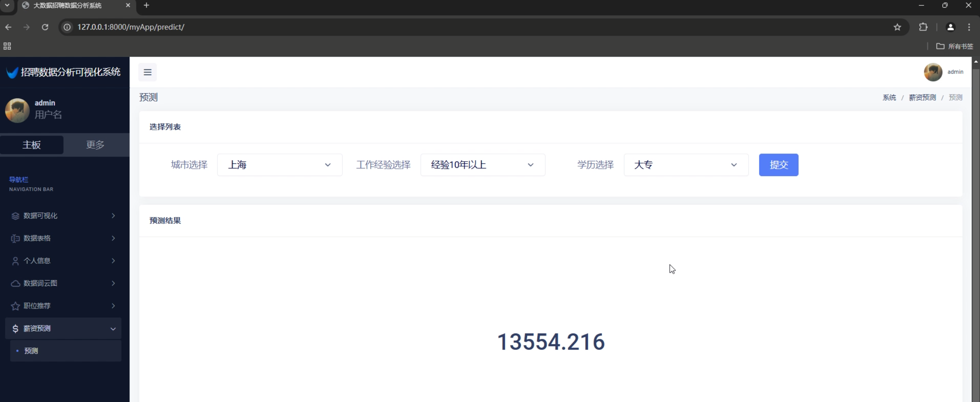Switch to the 更多 sidebar tab
The image size is (980, 402).
pyautogui.click(x=95, y=145)
